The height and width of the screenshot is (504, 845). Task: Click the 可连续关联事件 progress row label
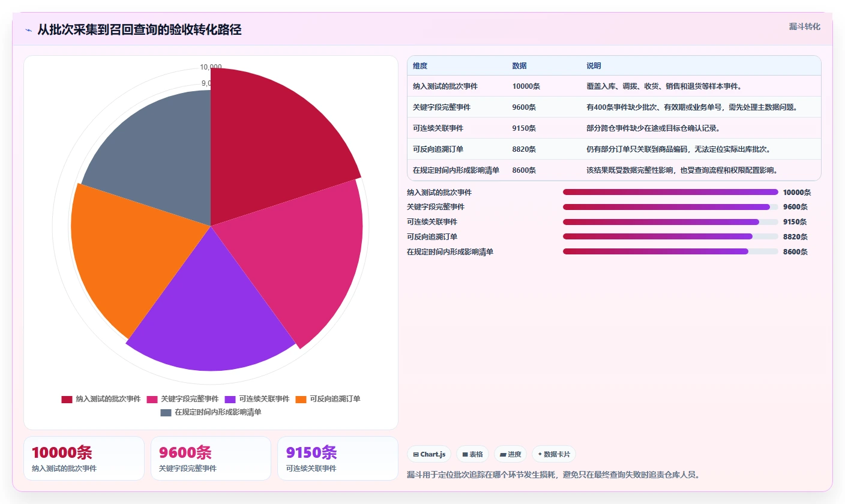(432, 222)
